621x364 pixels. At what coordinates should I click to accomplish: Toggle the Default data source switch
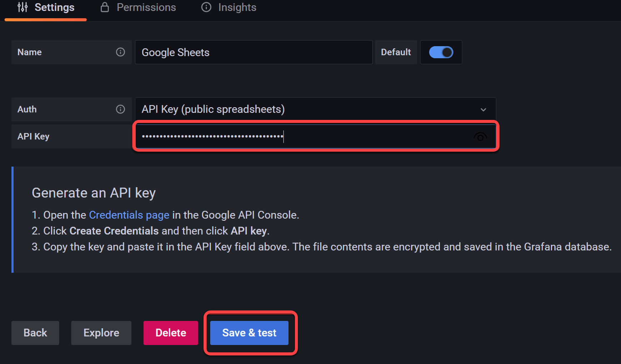(441, 52)
